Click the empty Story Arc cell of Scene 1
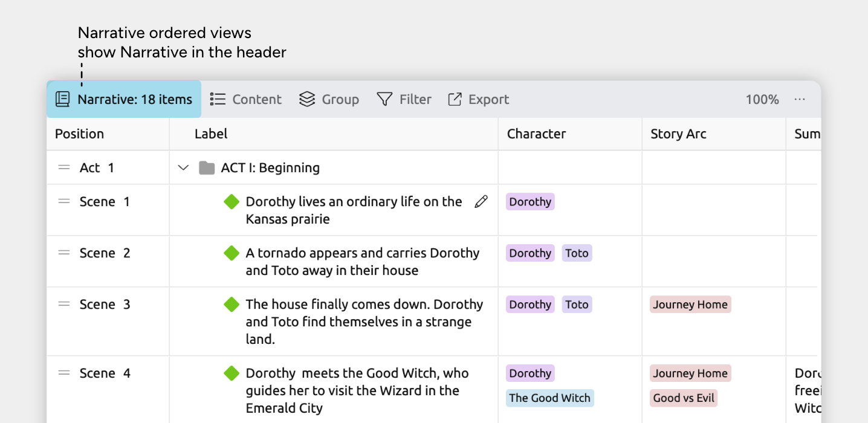The image size is (868, 423). [714, 210]
